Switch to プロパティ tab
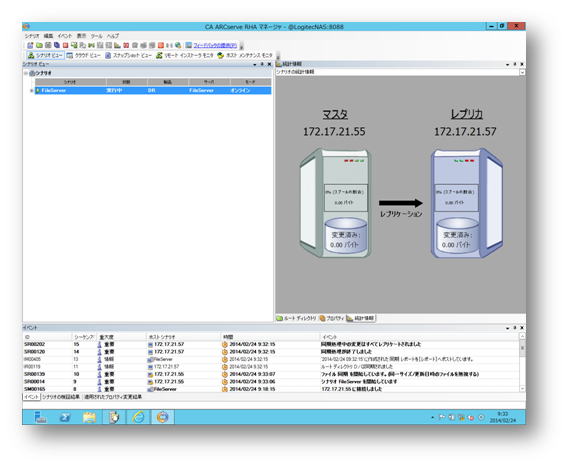This screenshot has height=467, width=568. pyautogui.click(x=332, y=318)
